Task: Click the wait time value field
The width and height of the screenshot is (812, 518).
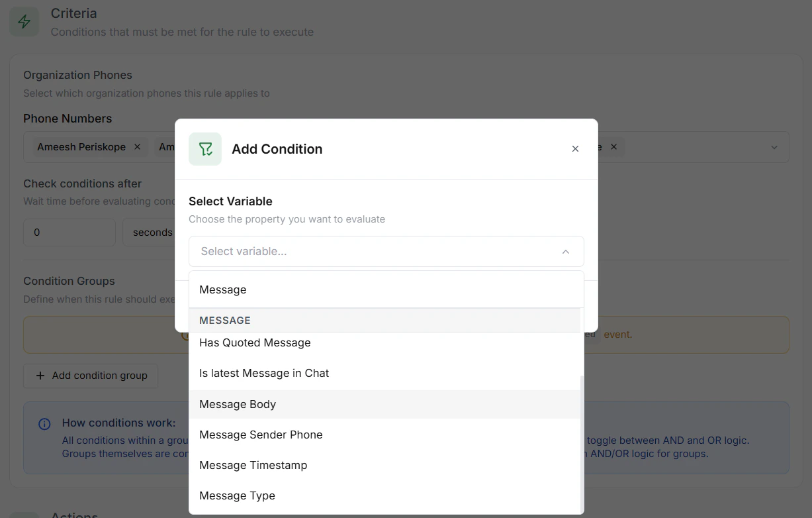Action: (69, 233)
